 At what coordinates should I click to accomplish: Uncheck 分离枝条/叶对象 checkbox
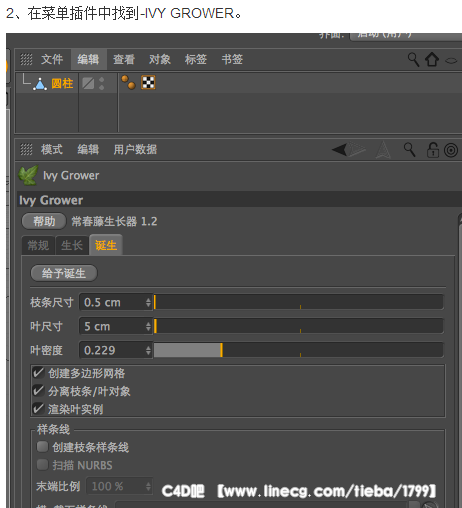tap(38, 391)
